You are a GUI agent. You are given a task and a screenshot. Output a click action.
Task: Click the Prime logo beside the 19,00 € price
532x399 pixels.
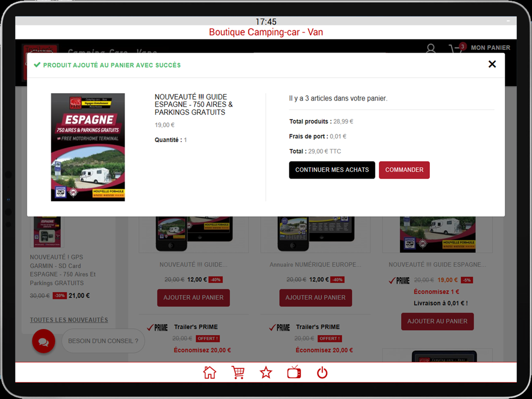399,280
